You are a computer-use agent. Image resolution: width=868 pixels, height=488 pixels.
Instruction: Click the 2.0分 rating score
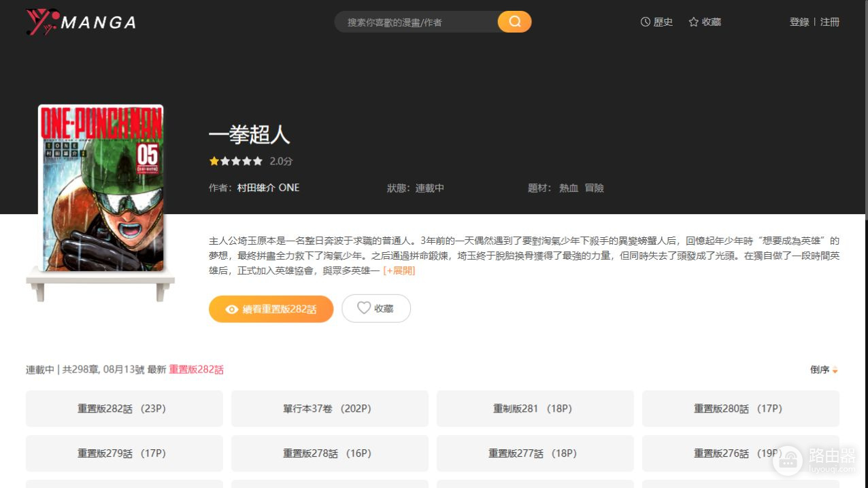coord(281,161)
